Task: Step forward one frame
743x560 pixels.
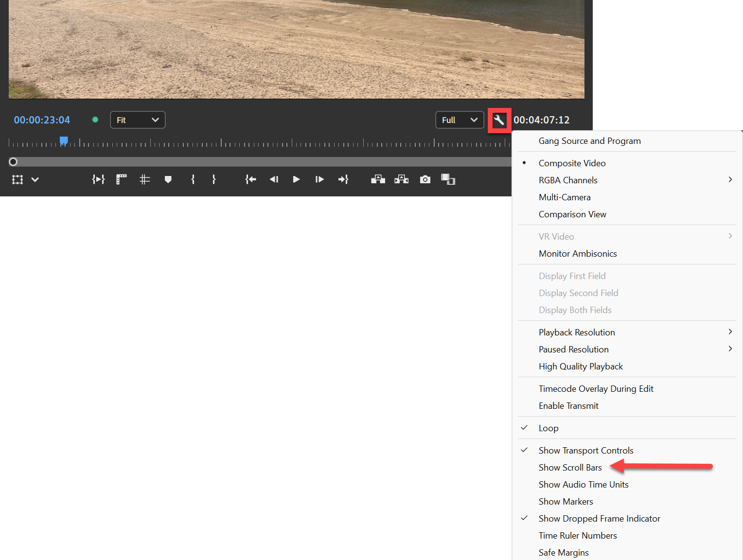Action: (x=319, y=179)
